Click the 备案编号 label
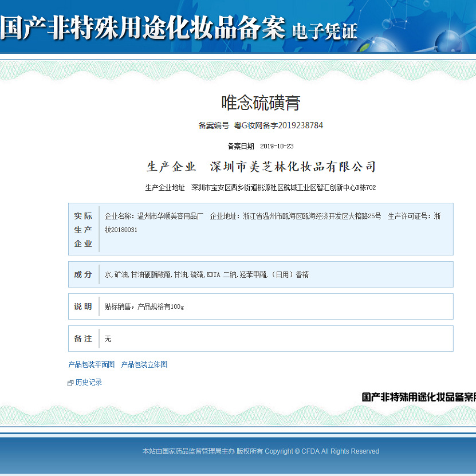This screenshot has width=476, height=476. [x=214, y=125]
